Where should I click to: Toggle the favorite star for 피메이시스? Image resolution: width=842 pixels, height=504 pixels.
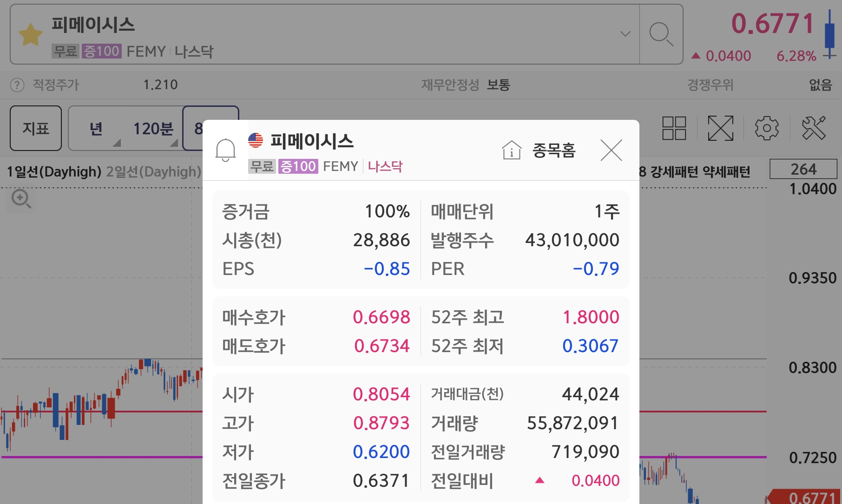coord(31,35)
